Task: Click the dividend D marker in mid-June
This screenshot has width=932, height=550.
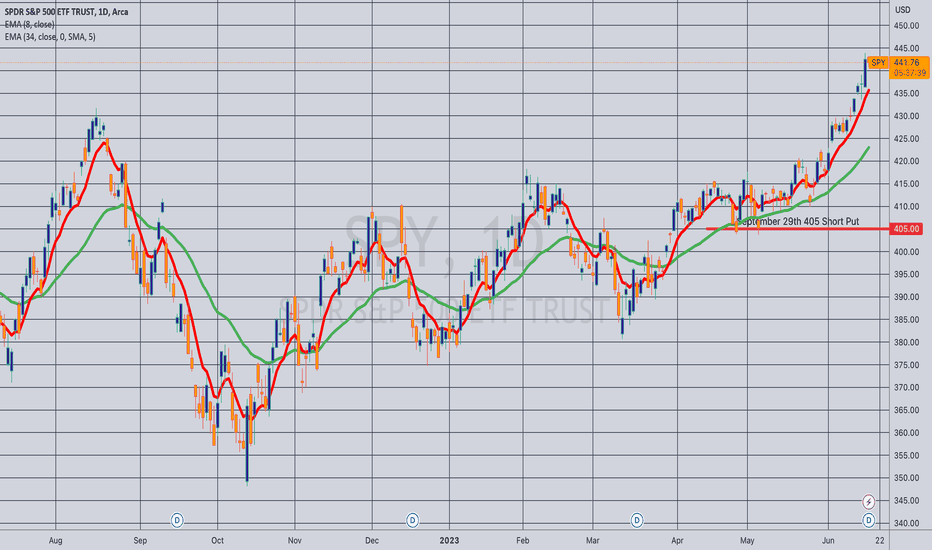Action: [868, 520]
